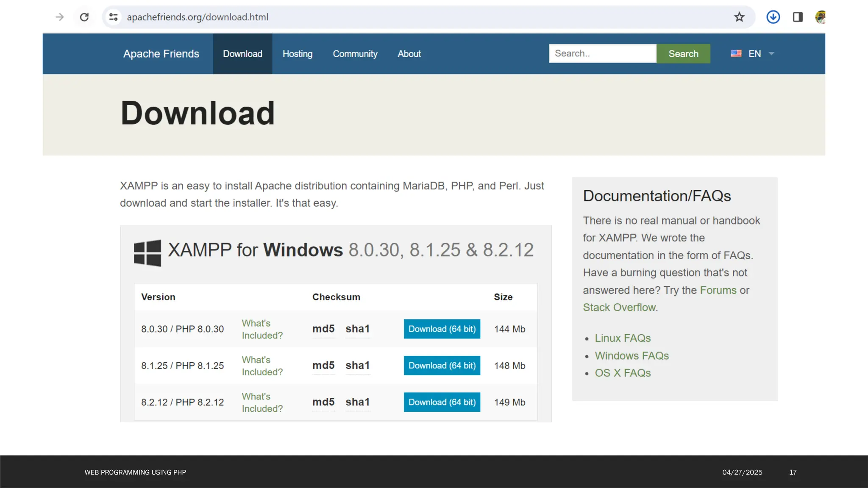This screenshot has height=488, width=868.
Task: Click the 8.0.30 / PHP 8.0.30 version cell
Action: coord(183,329)
